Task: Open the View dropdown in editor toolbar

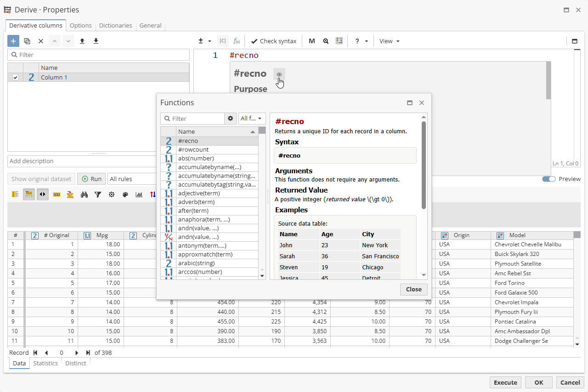Action: coord(389,41)
